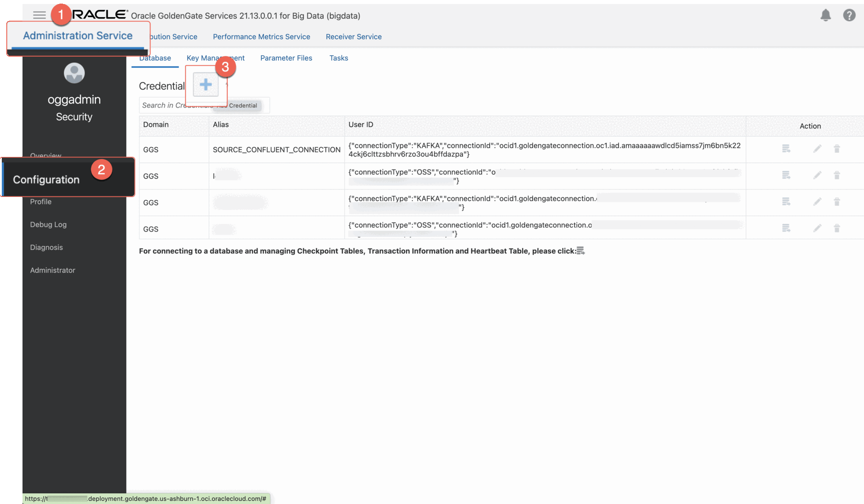Viewport: 864px width, 504px height.
Task: Connect to database for SOURCE_CONFLUENT_CONNECTION row
Action: tap(786, 149)
